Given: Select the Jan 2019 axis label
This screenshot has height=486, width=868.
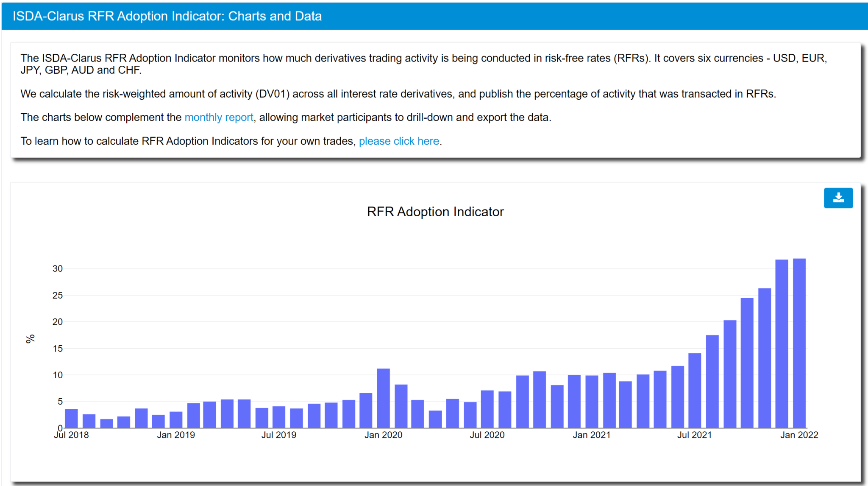Looking at the screenshot, I should (x=177, y=435).
